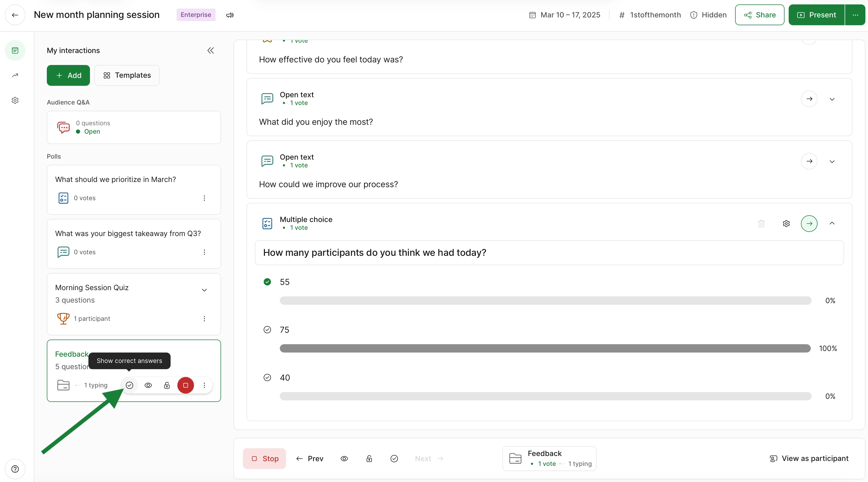Open settings gear for the Multiple choice poll
Image resolution: width=868 pixels, height=482 pixels.
(786, 224)
